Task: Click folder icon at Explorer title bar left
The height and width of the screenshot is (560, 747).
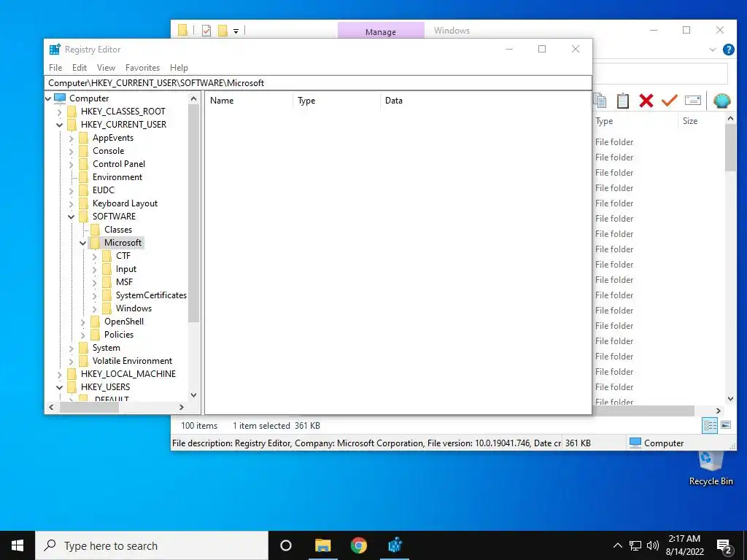Action: pyautogui.click(x=182, y=31)
